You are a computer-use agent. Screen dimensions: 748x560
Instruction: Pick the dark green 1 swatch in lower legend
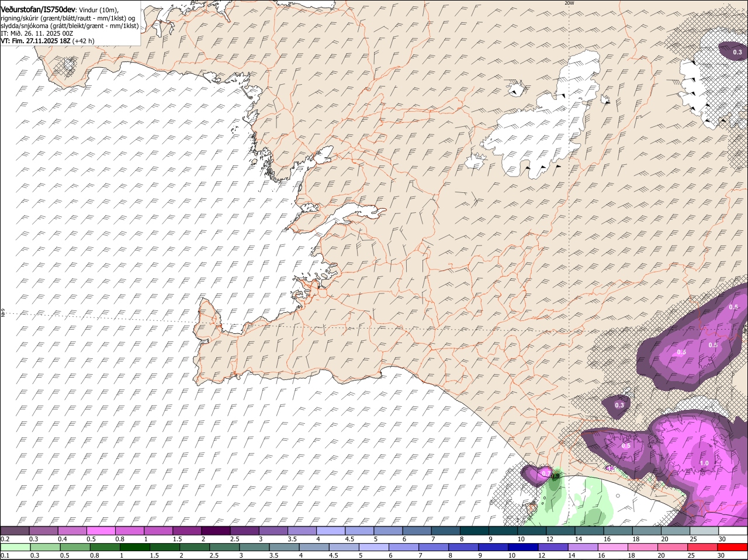click(x=134, y=547)
